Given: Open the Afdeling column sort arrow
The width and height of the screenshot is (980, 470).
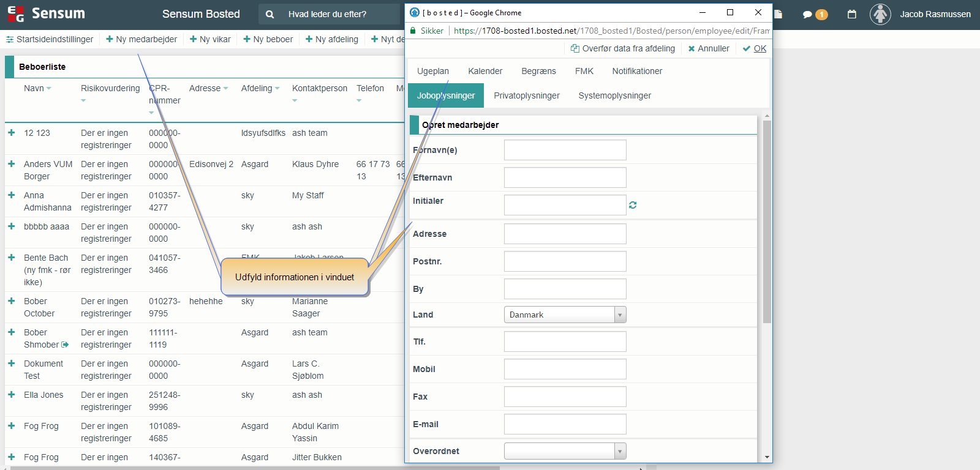Looking at the screenshot, I should click(277, 88).
